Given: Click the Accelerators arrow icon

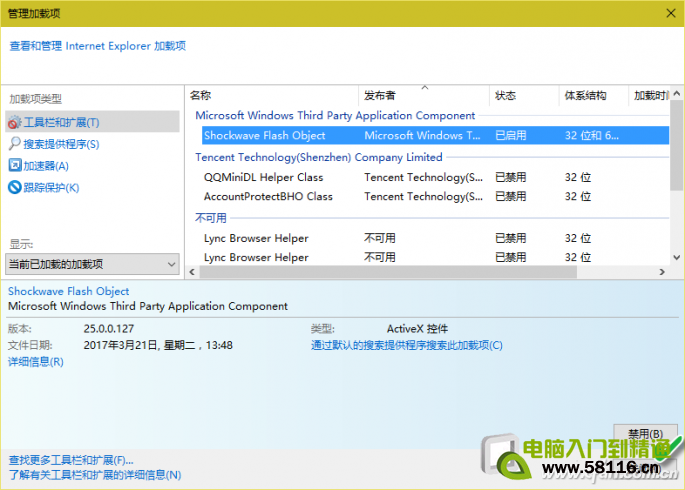Looking at the screenshot, I should click(x=15, y=165).
